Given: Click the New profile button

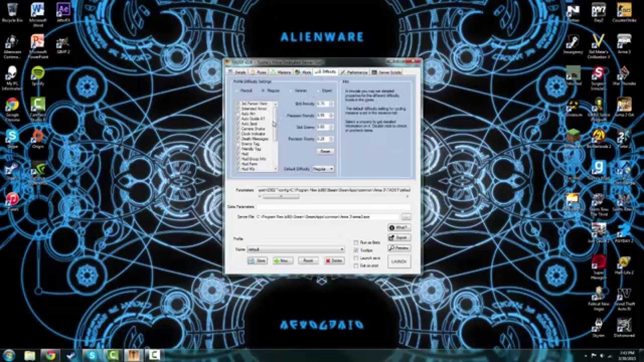Looking at the screenshot, I should [x=283, y=260].
